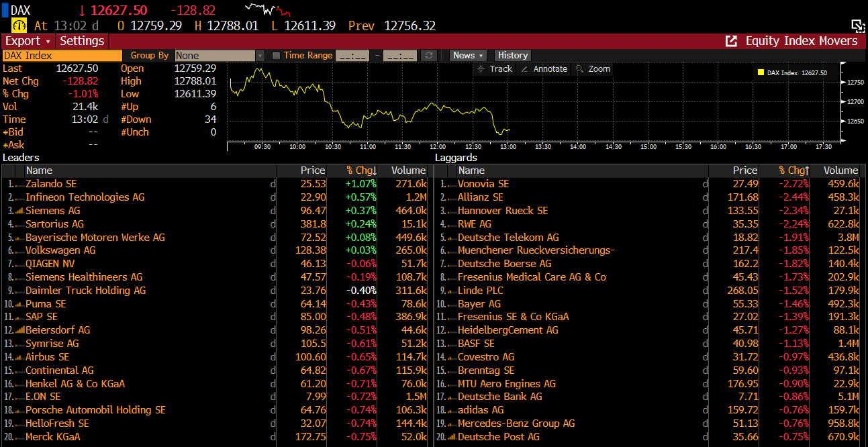Image resolution: width=868 pixels, height=447 pixels.
Task: Click the window resize icon at top right
Action: coord(857,26)
